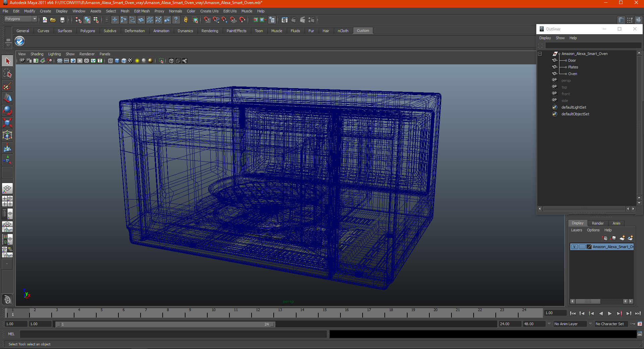The height and width of the screenshot is (349, 644).
Task: Toggle viewport Smooth Shade All cube
Action: [117, 61]
